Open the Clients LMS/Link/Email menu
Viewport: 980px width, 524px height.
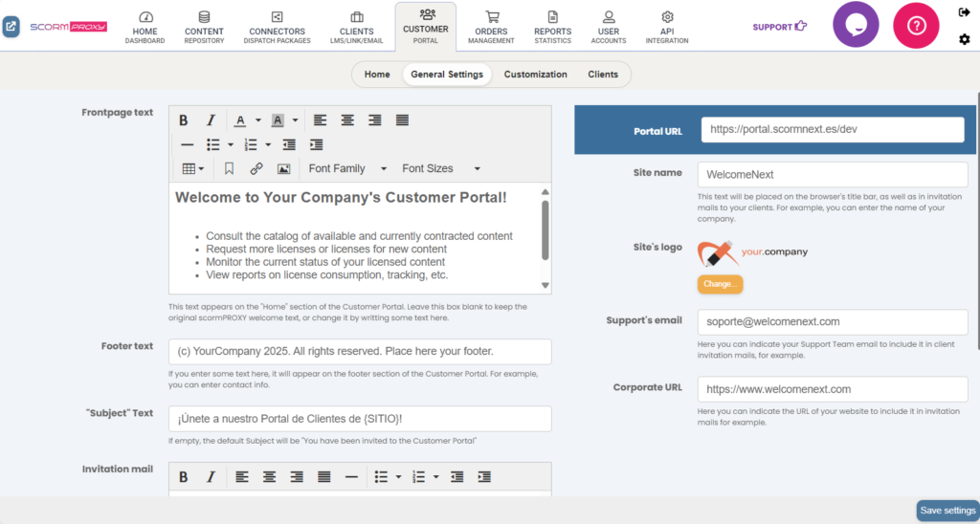point(357,28)
